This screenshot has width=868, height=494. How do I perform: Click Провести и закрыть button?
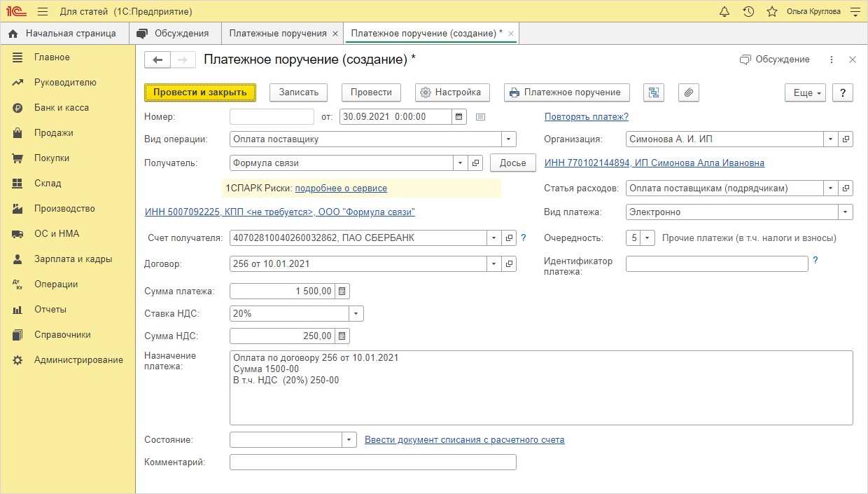pos(200,92)
